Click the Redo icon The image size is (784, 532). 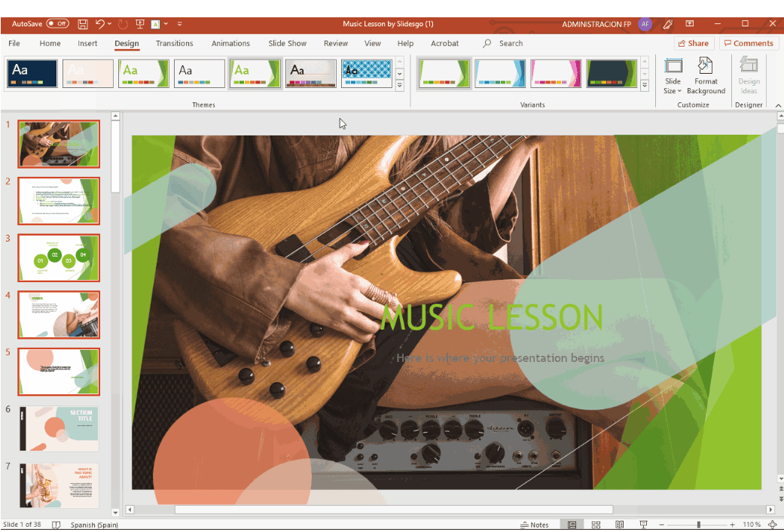[123, 23]
